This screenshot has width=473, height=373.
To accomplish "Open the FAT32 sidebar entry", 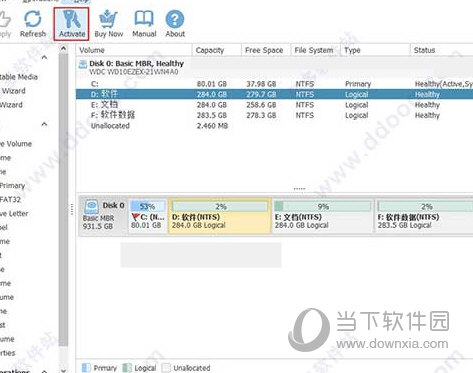I will 10,199.
